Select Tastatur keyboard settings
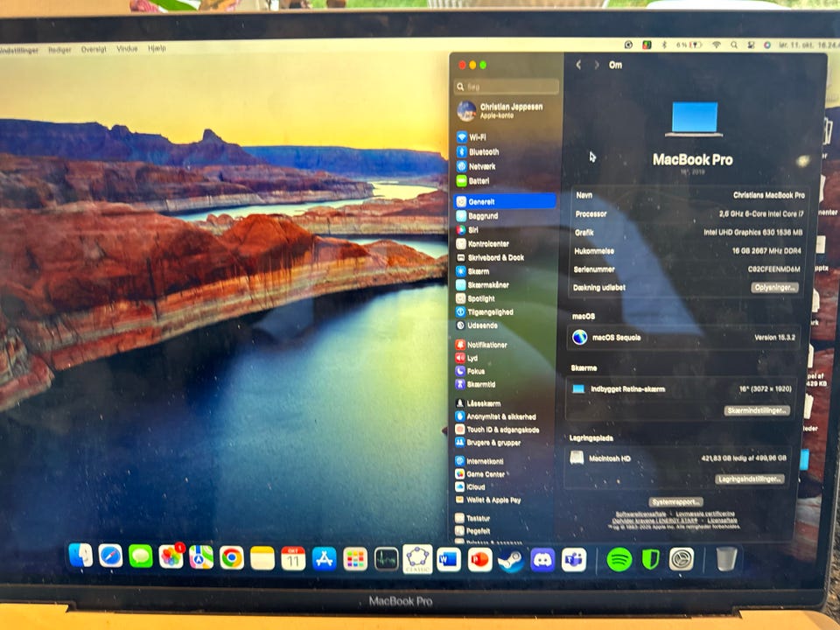Image resolution: width=840 pixels, height=630 pixels. point(472,518)
